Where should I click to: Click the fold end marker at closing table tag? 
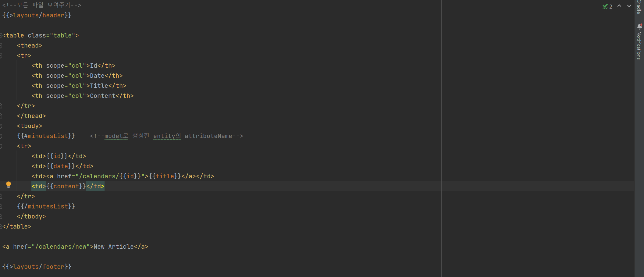tap(1, 227)
